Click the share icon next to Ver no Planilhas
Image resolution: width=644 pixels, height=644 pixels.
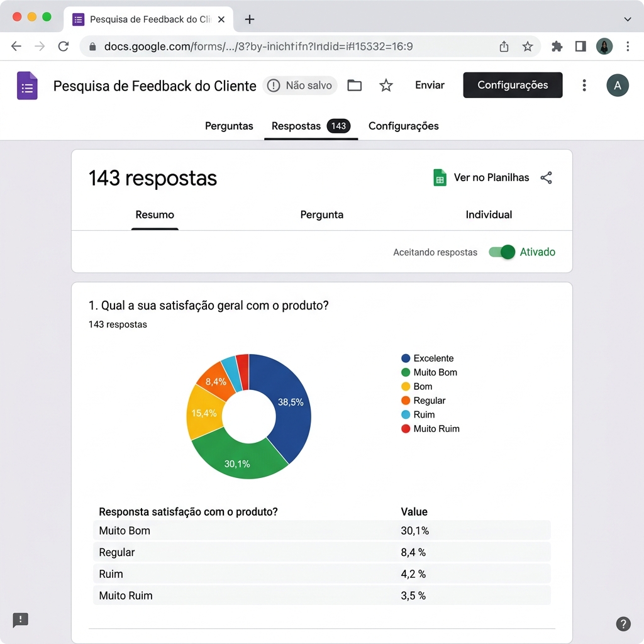point(547,178)
